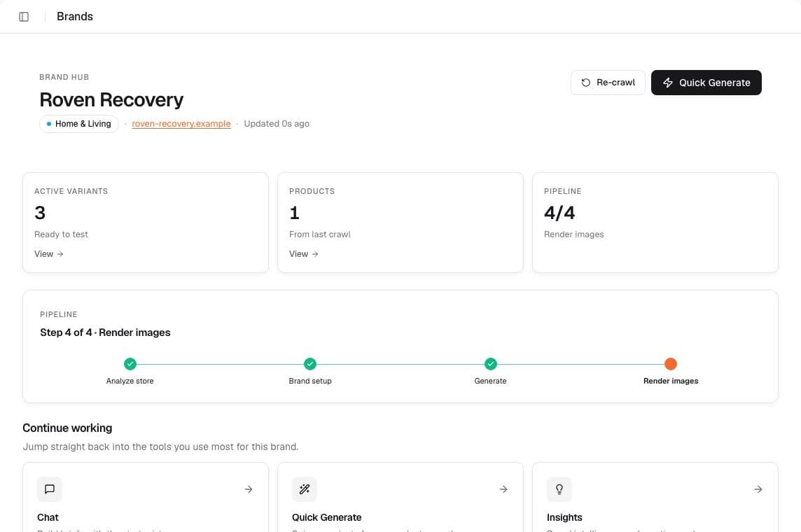Click the 'Generate' step label

490,381
